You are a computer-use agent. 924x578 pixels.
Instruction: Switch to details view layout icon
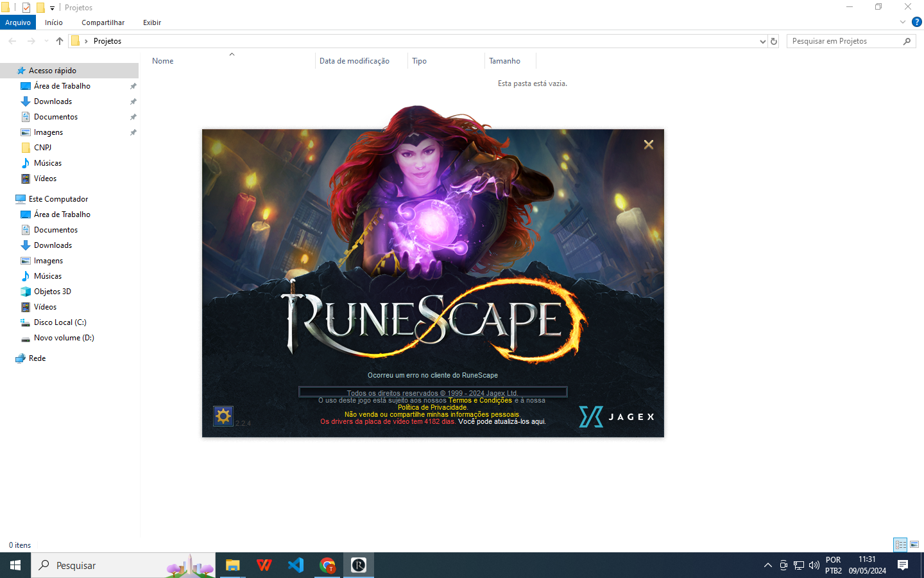tap(900, 545)
